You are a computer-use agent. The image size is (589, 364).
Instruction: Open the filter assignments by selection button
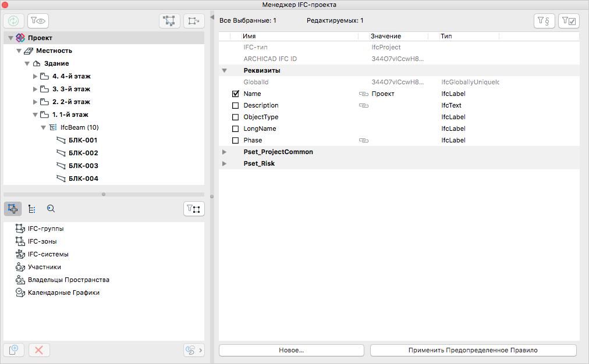pos(194,209)
